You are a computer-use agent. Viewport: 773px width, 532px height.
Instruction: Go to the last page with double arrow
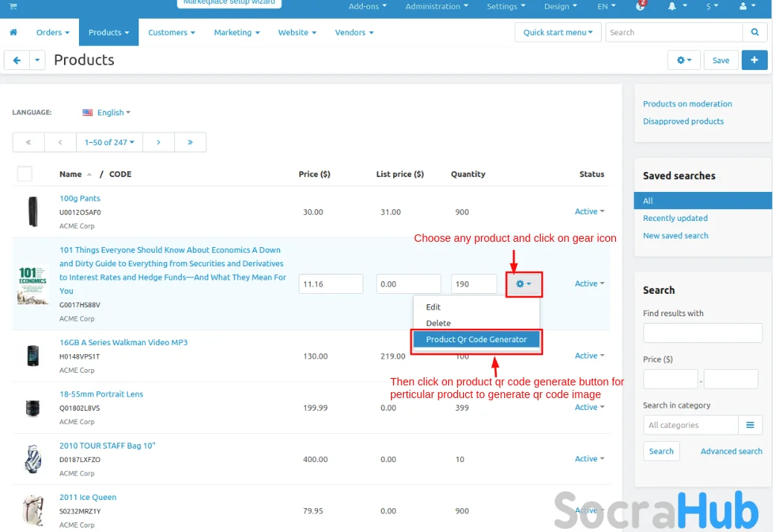point(190,142)
